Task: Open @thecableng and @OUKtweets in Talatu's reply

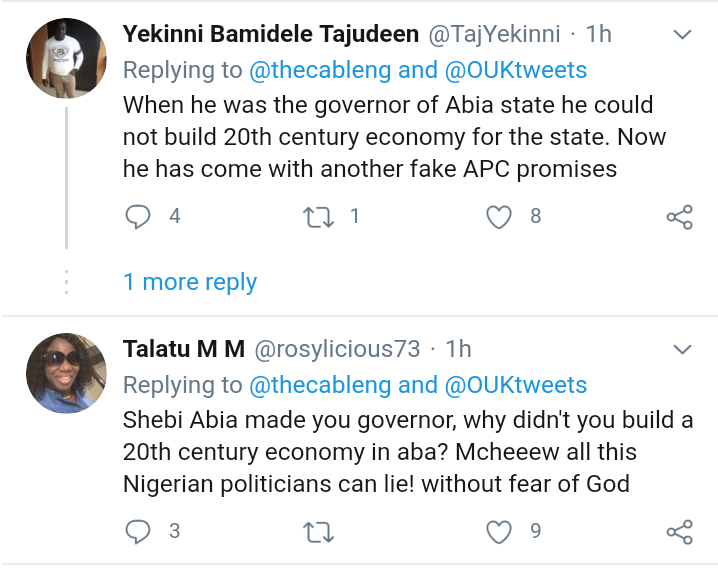Action: (418, 385)
